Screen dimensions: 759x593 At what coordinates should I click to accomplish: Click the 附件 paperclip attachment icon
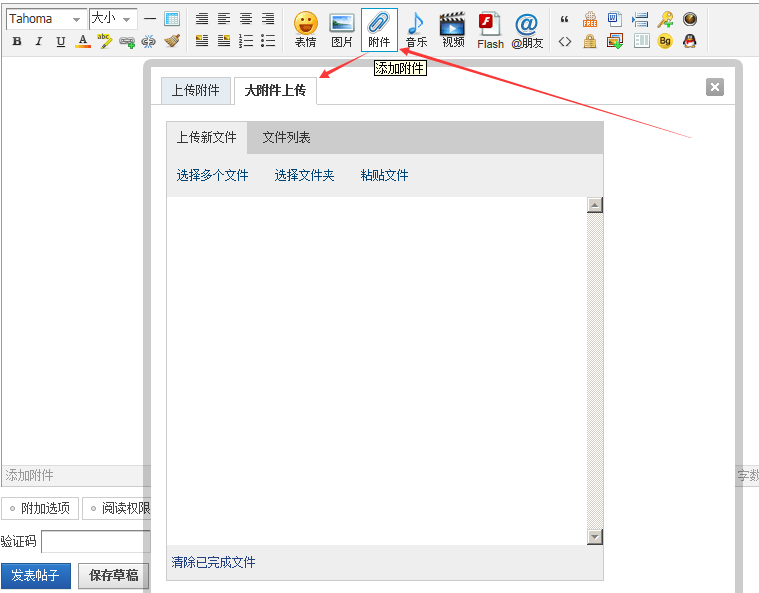click(379, 30)
